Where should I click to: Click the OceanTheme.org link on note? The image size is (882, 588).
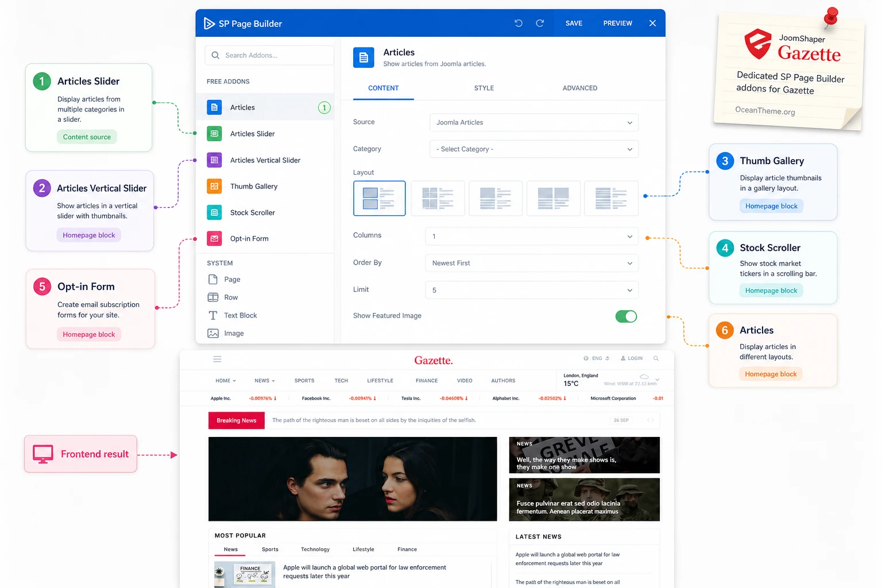click(765, 111)
